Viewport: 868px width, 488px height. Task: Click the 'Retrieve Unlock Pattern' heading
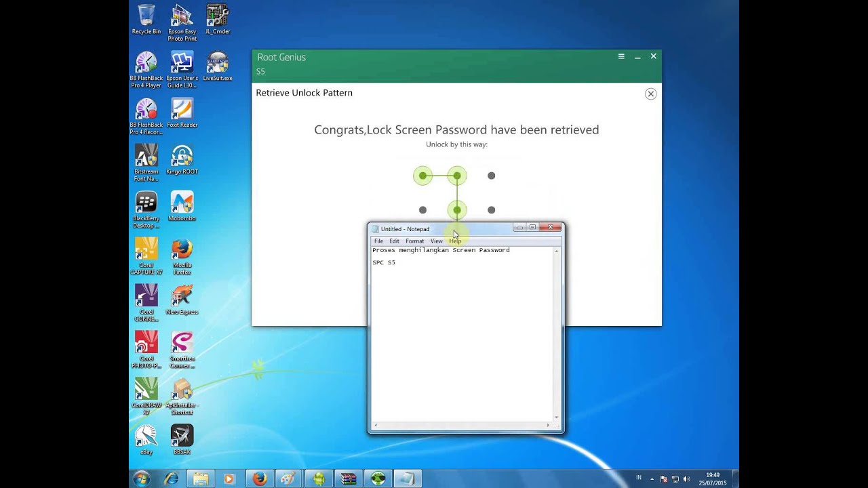tap(304, 93)
